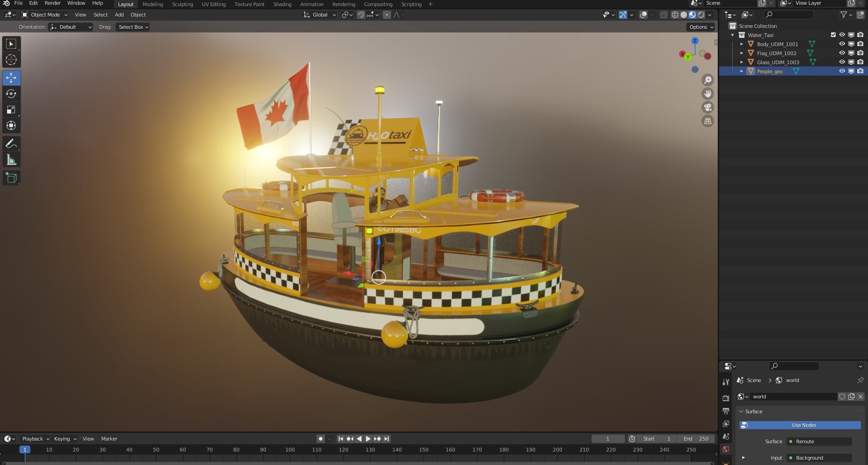Select the Measure tool

(11, 160)
